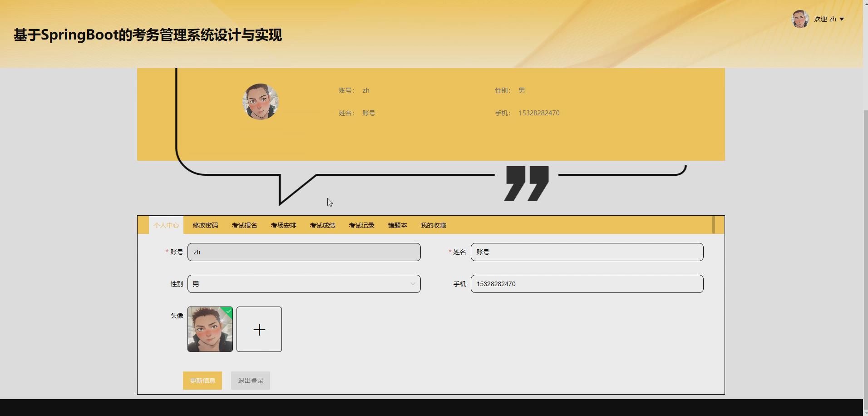This screenshot has width=868, height=416.
Task: Expand the gender selector arrow
Action: (412, 283)
